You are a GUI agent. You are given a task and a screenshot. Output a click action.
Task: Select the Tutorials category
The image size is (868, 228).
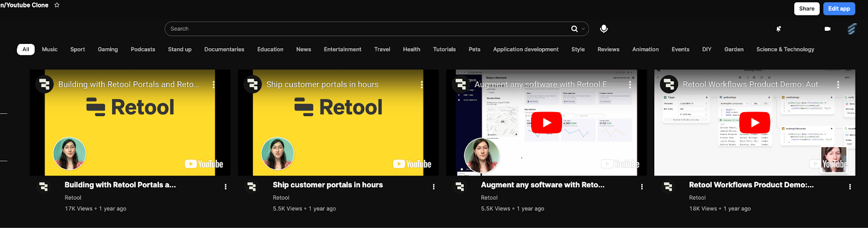coord(444,49)
